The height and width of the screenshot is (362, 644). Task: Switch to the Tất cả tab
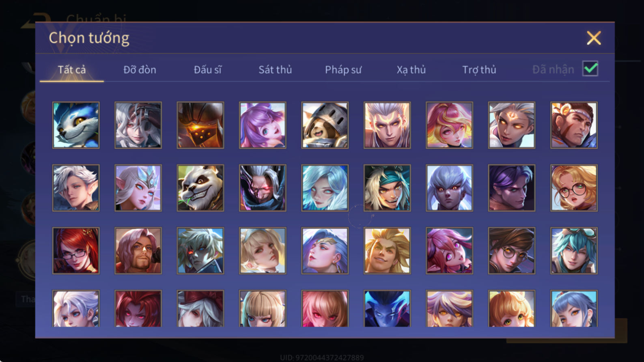72,70
